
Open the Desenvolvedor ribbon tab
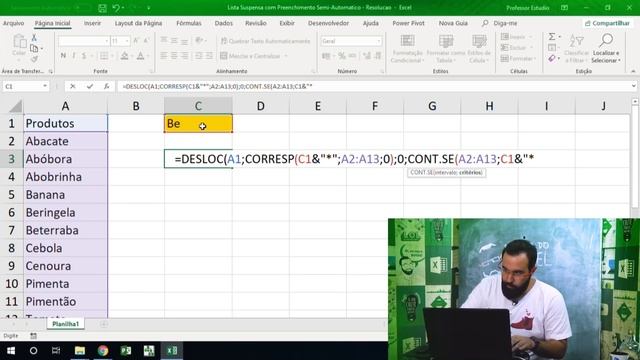click(x=328, y=23)
